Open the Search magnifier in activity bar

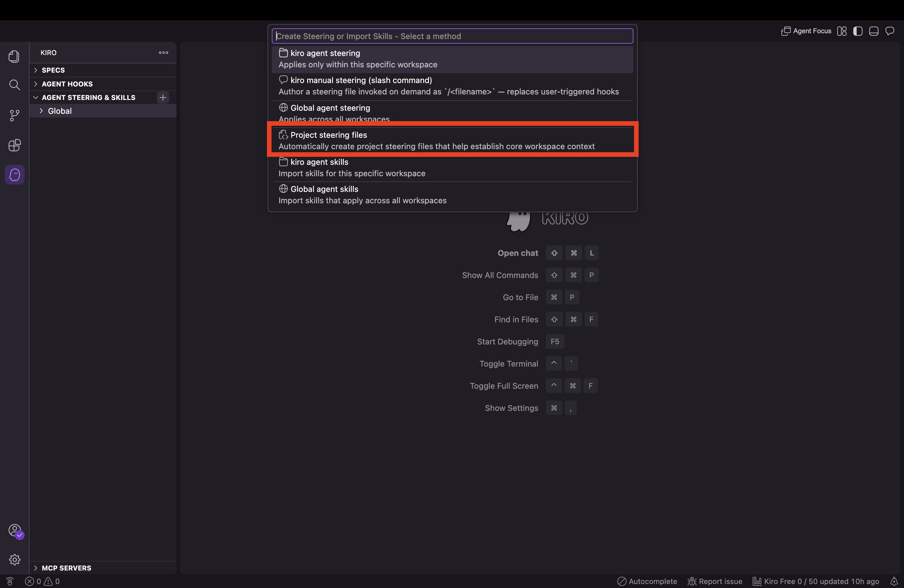pos(14,84)
